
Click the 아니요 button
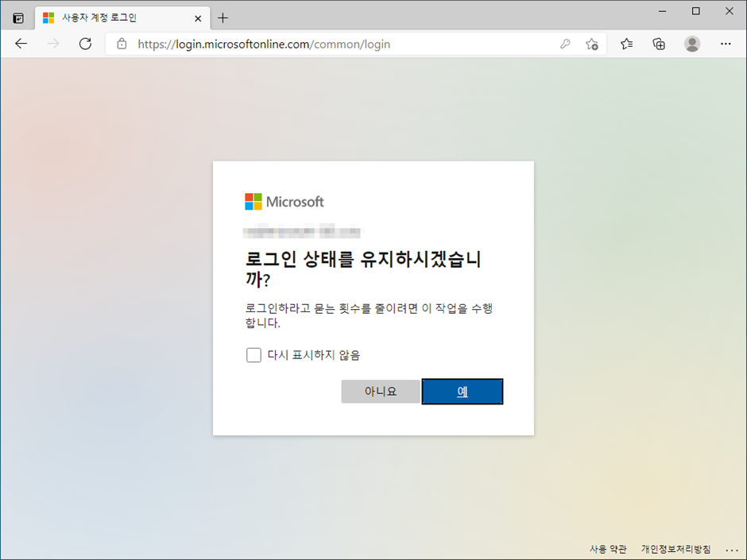point(381,392)
